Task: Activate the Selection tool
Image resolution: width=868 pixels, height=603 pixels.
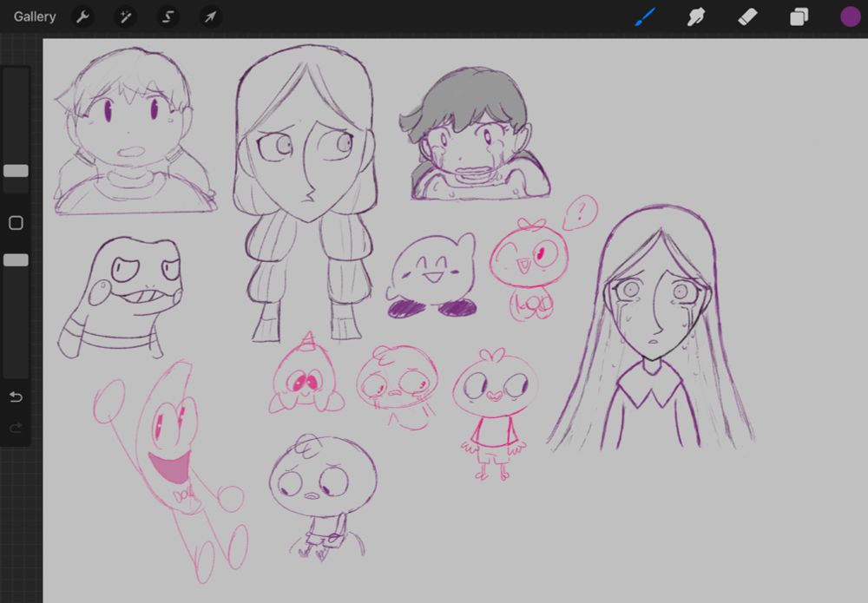Action: 168,17
